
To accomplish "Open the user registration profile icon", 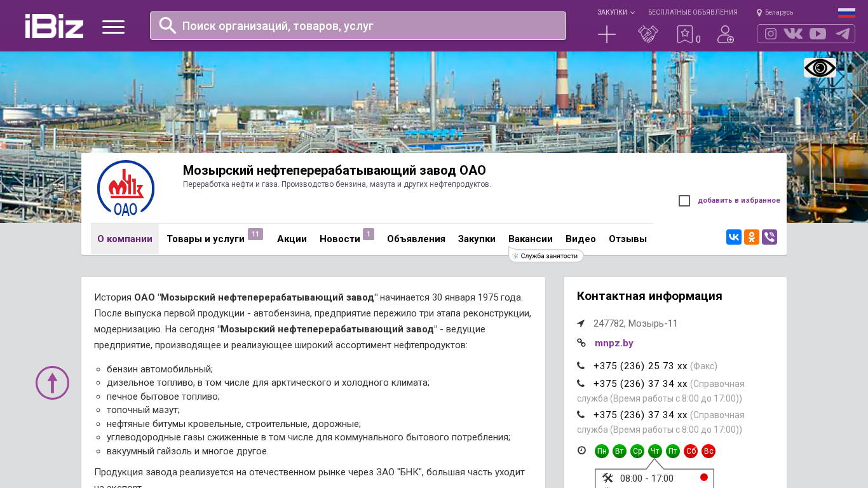I will point(726,34).
